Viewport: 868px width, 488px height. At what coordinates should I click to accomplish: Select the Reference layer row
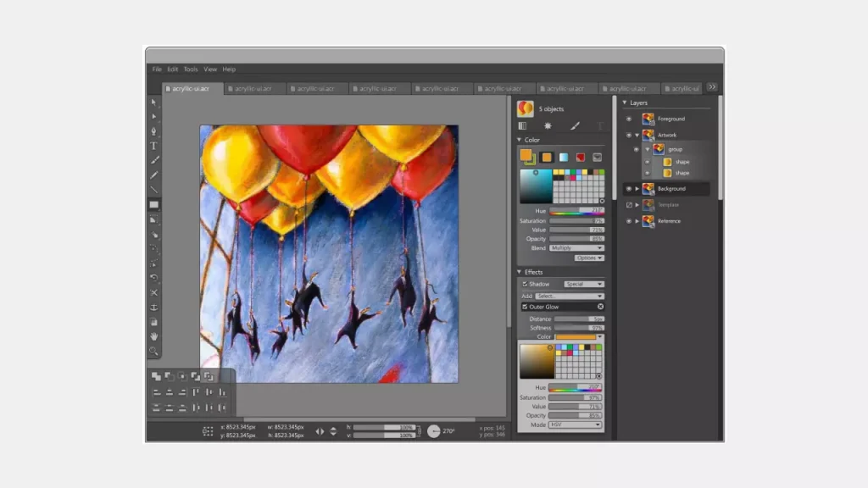click(x=666, y=221)
